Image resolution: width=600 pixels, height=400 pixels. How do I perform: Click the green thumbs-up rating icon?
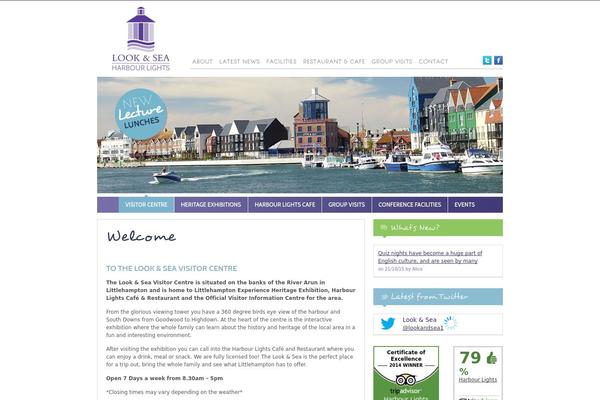click(x=491, y=358)
